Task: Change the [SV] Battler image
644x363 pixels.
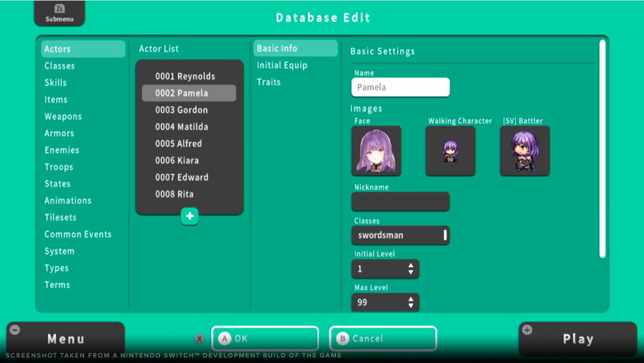Action: [524, 151]
